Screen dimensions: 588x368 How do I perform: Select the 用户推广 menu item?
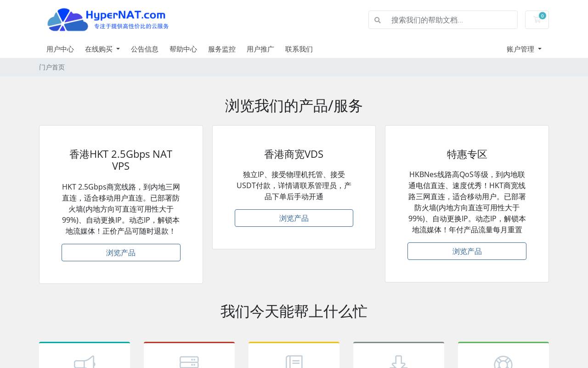[260, 49]
